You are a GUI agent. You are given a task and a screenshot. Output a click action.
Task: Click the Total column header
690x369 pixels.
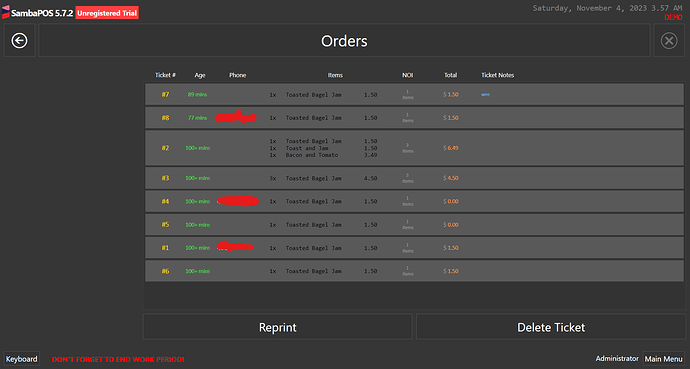click(451, 75)
